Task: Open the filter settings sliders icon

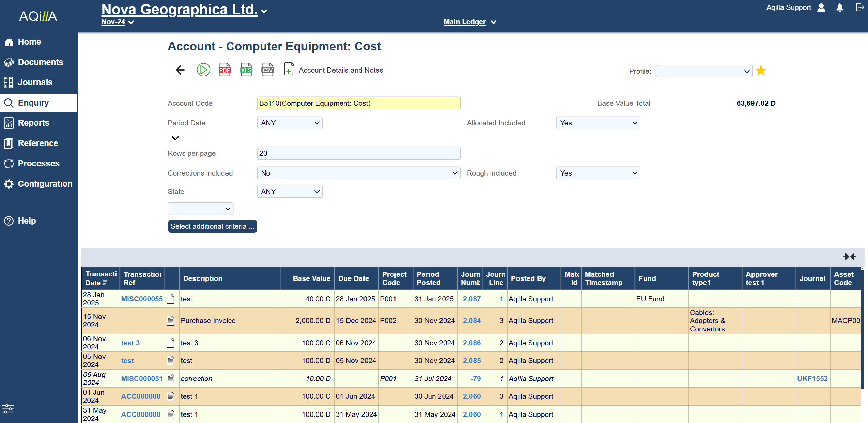Action: click(x=7, y=408)
